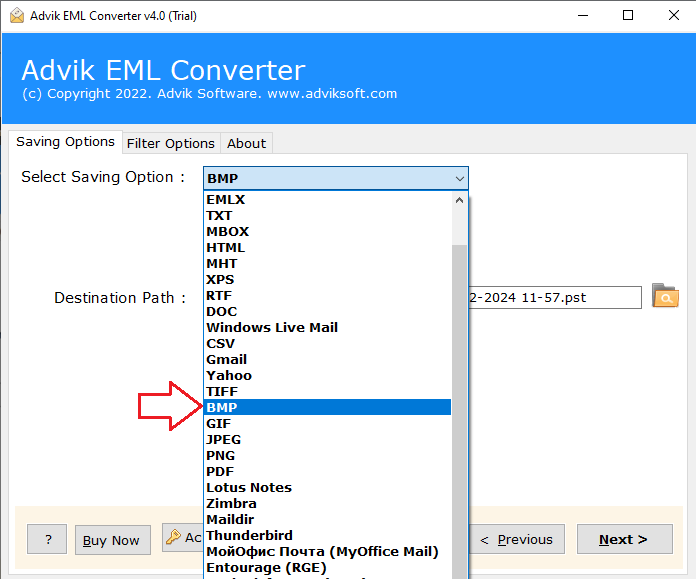Viewport: 696px width, 579px height.
Task: Select Yahoo as saving option
Action: pos(327,375)
